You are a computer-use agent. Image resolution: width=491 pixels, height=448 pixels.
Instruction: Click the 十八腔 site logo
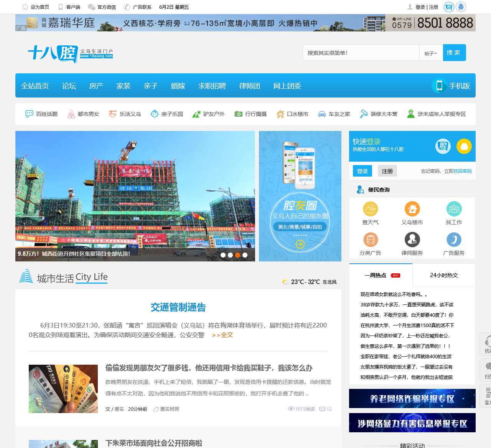(x=71, y=54)
